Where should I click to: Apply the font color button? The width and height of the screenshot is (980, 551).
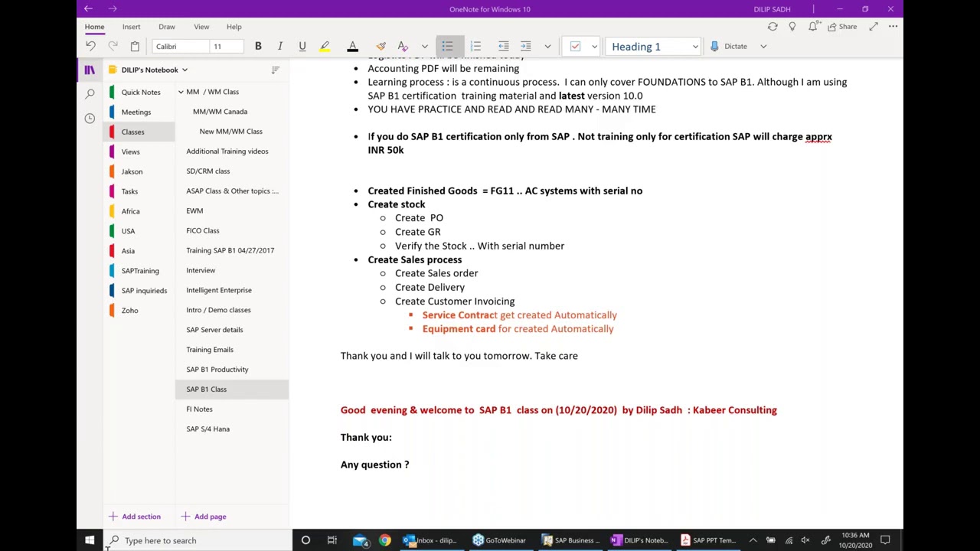tap(353, 47)
